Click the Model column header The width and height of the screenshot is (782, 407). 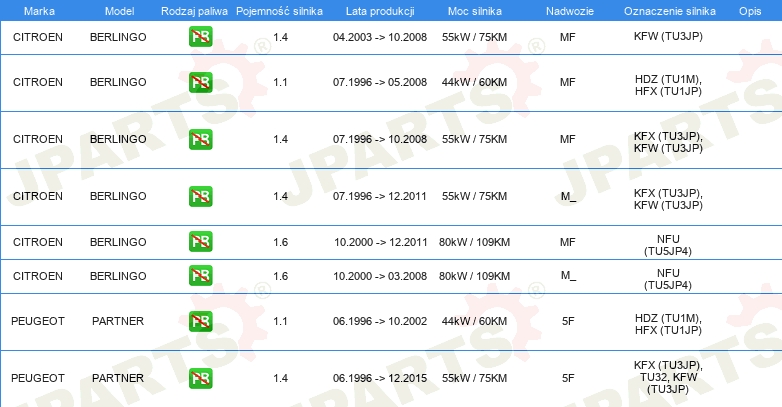(119, 11)
